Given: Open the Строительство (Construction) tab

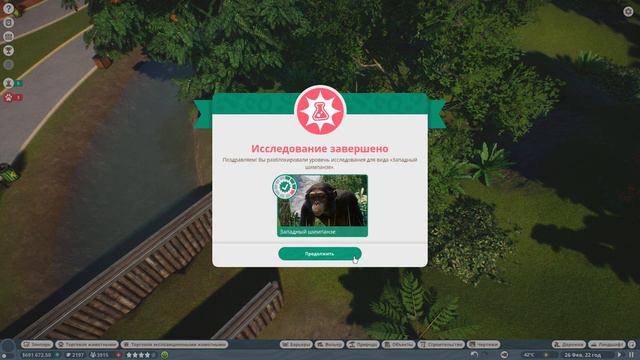Looking at the screenshot, I should [x=441, y=344].
